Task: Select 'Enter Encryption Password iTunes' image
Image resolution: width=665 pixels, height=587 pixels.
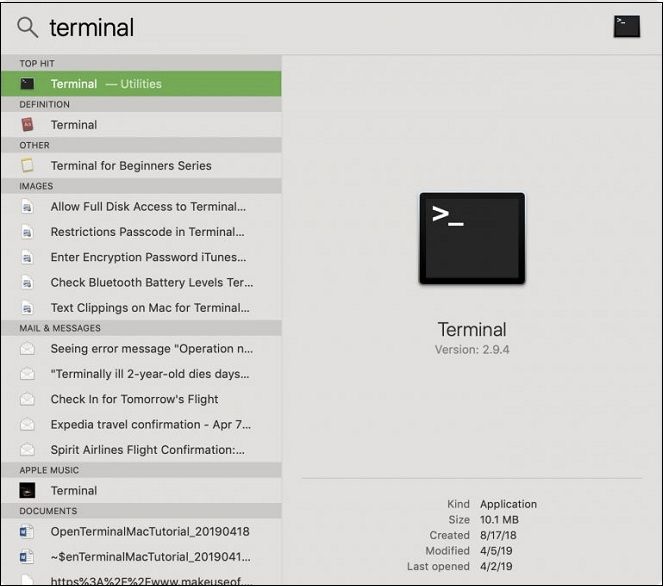Action: point(141,257)
